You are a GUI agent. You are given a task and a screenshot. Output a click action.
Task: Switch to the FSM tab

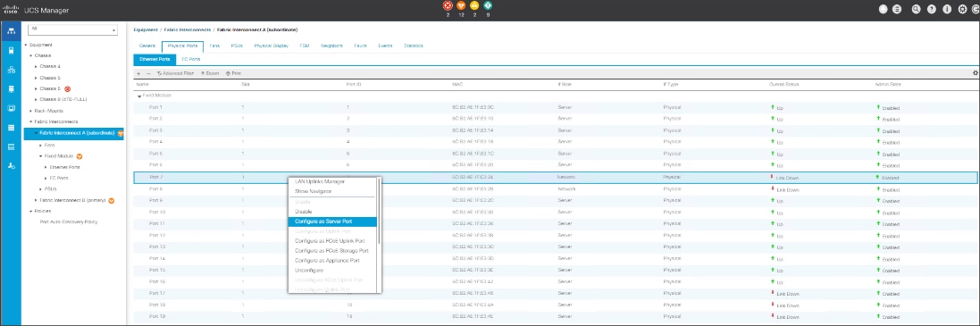coord(305,46)
